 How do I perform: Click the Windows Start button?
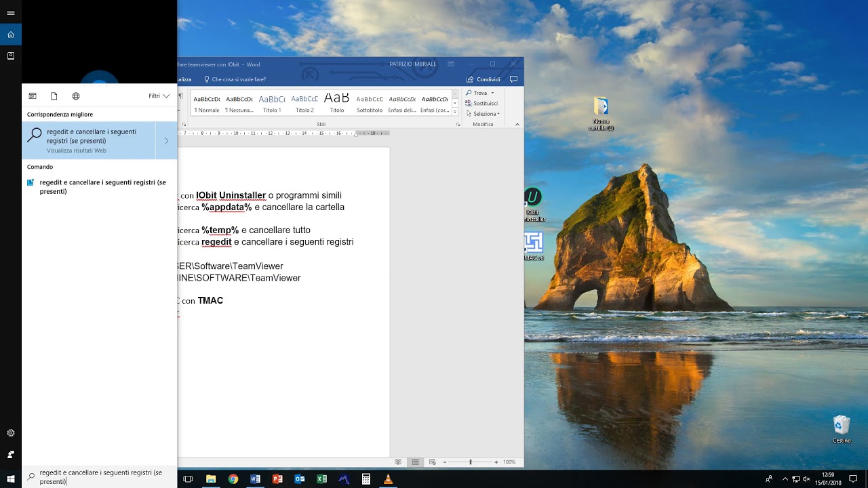tap(10, 479)
